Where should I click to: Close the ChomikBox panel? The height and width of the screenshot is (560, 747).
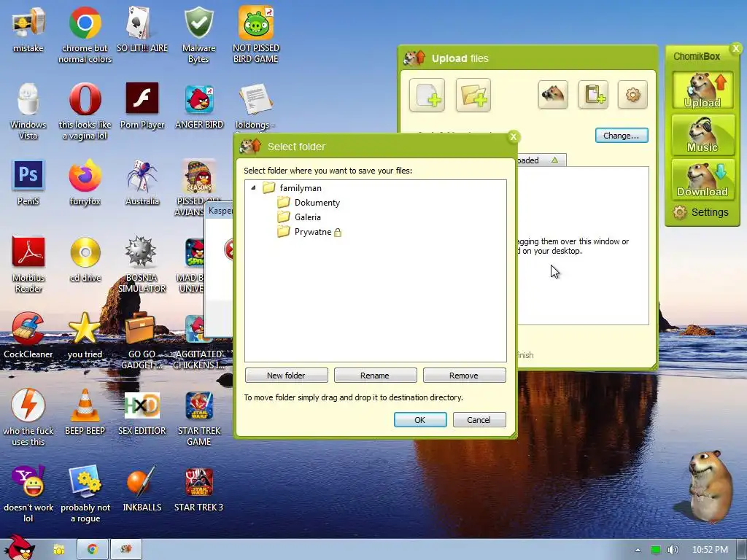[x=736, y=48]
